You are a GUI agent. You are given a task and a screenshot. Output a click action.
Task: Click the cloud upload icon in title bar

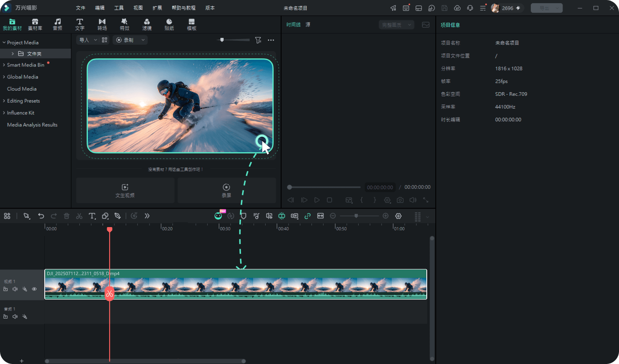[457, 8]
